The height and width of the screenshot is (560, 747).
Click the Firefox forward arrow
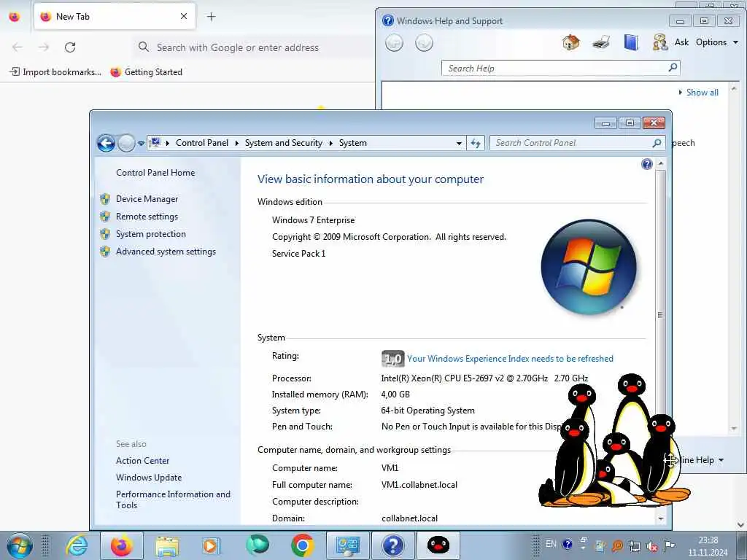pyautogui.click(x=44, y=47)
